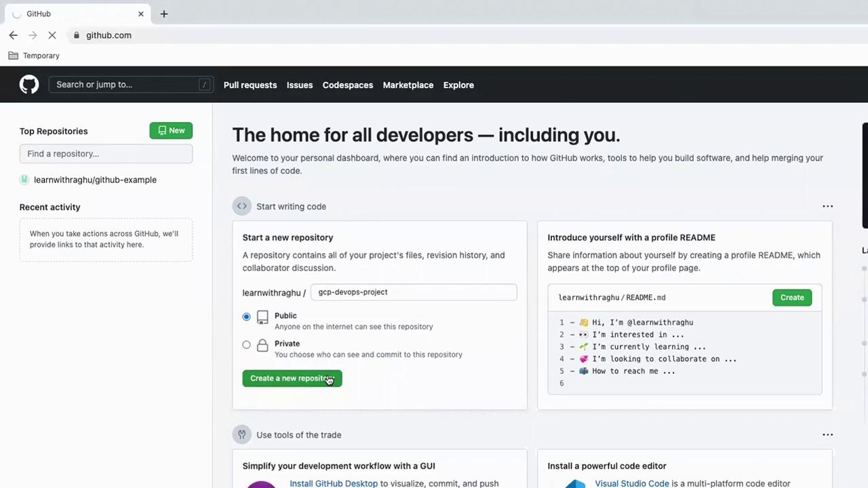868x488 pixels.
Task: Go back with the browser back arrow
Action: point(14,35)
